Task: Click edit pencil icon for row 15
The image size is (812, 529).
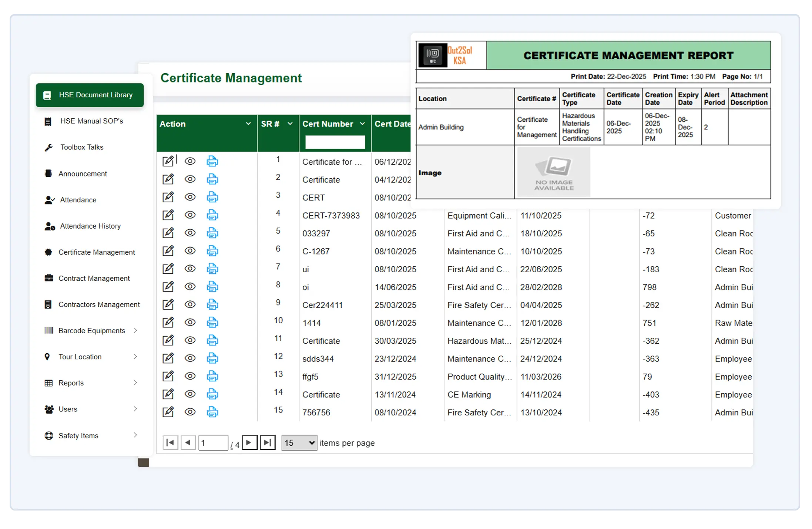Action: [x=168, y=412]
